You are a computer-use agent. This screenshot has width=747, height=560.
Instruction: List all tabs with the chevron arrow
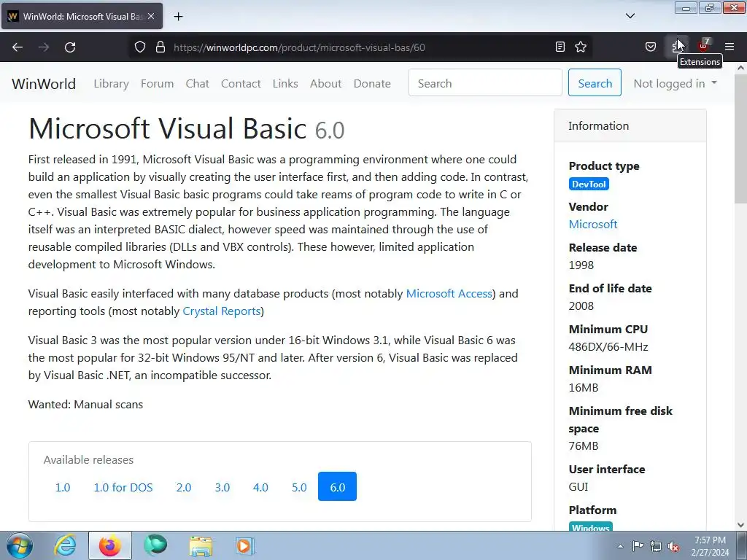(630, 16)
